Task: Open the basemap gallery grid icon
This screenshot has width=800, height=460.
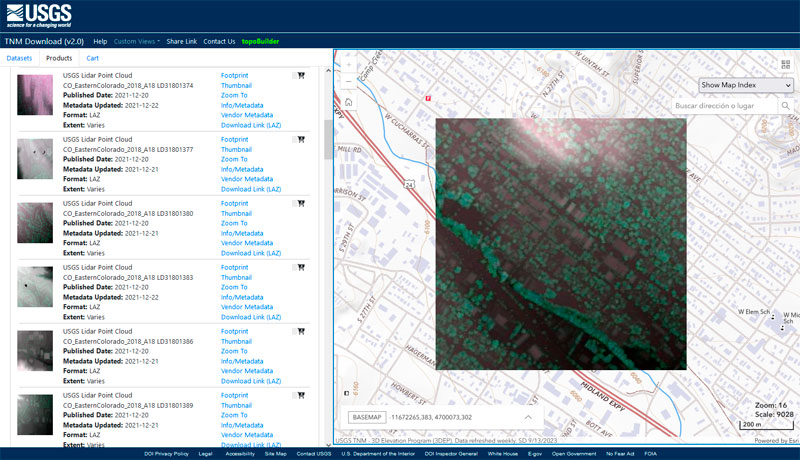Action: point(786,64)
